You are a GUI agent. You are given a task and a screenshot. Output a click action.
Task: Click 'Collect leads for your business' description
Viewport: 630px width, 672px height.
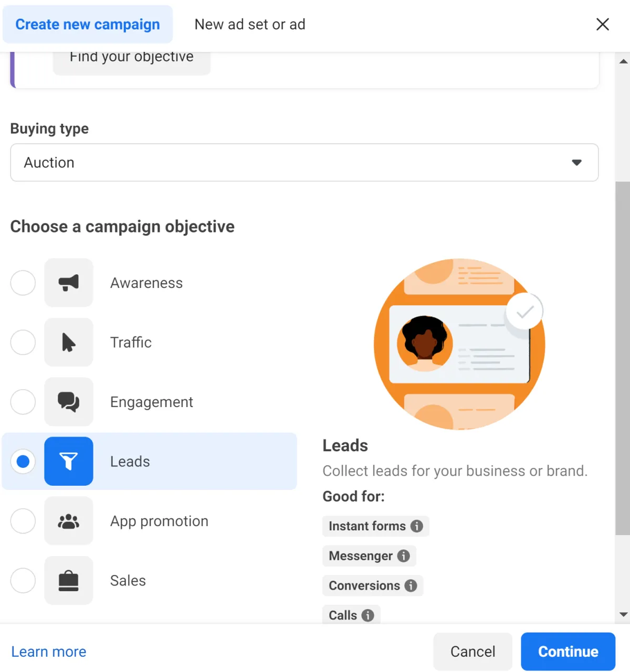(x=455, y=471)
